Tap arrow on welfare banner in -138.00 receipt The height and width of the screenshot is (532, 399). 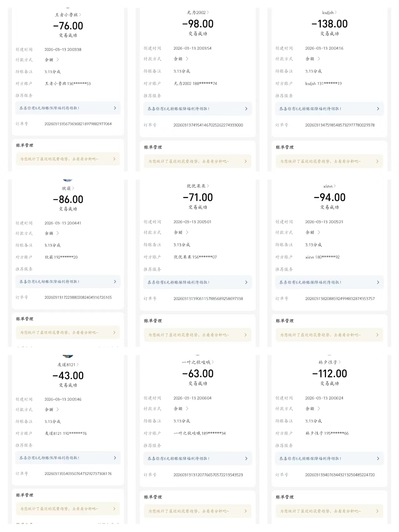(x=378, y=109)
